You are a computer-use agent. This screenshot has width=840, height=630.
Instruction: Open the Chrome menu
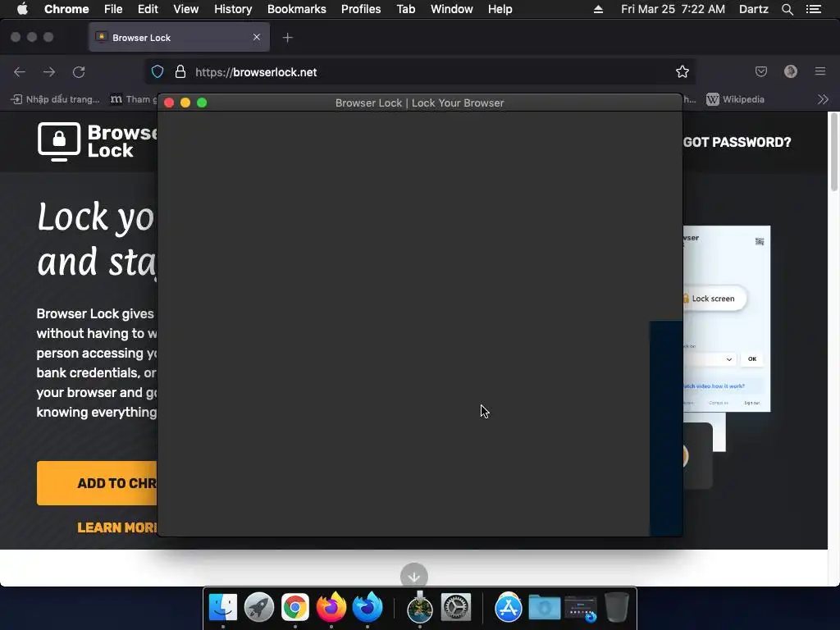click(66, 9)
